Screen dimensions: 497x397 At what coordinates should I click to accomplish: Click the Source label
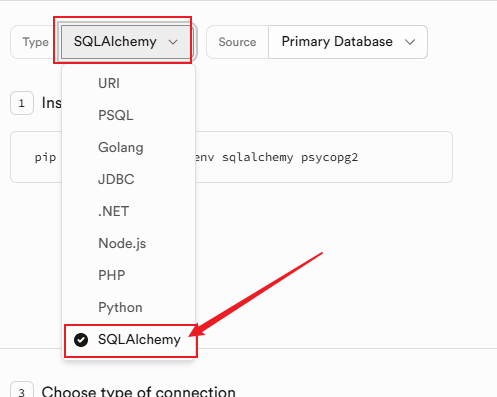pos(237,42)
